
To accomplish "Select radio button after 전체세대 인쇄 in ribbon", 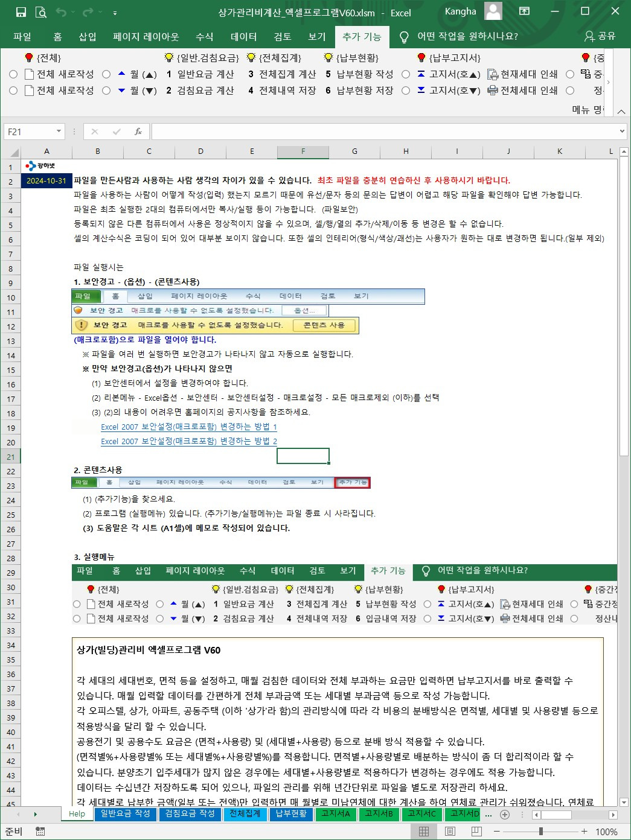I will [x=570, y=91].
